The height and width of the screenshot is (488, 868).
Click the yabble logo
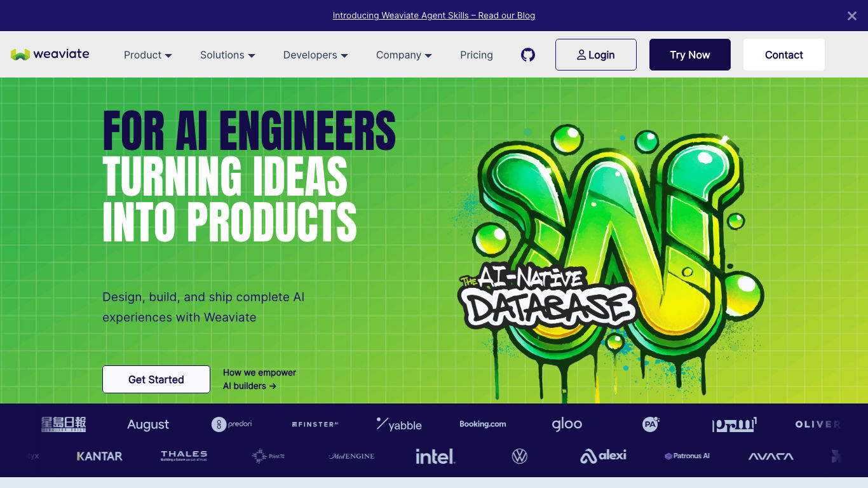(399, 424)
